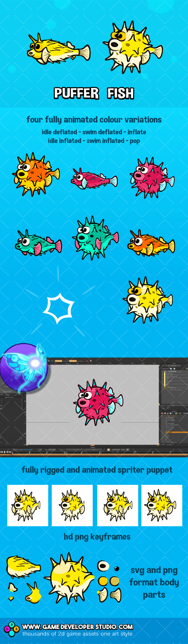
Task: Expand the brown_striped_outfit folder in palette
Action: pos(162,376)
